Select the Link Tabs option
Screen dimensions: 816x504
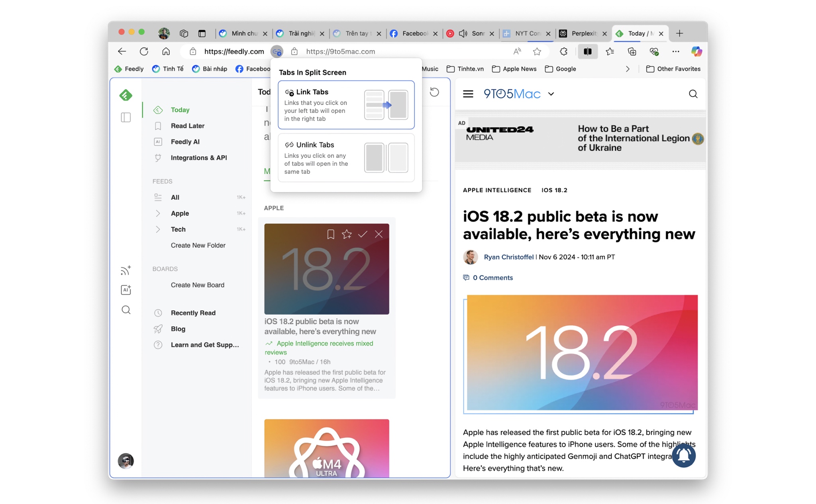[346, 105]
